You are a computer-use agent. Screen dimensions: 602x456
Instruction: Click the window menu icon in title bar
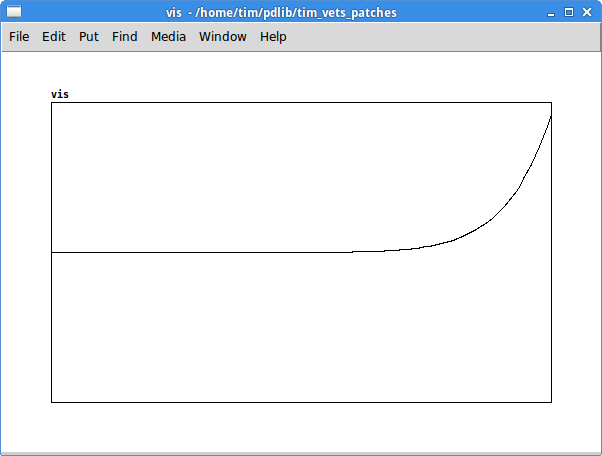(14, 12)
